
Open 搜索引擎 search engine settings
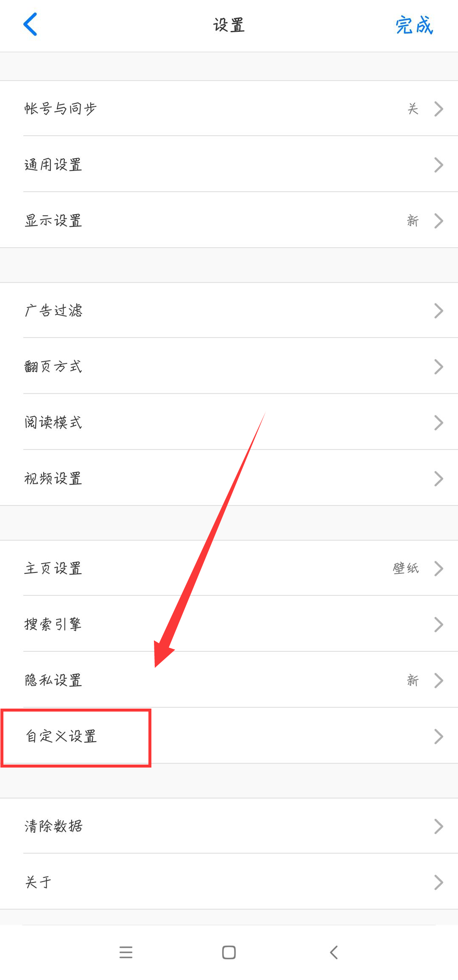click(x=229, y=624)
